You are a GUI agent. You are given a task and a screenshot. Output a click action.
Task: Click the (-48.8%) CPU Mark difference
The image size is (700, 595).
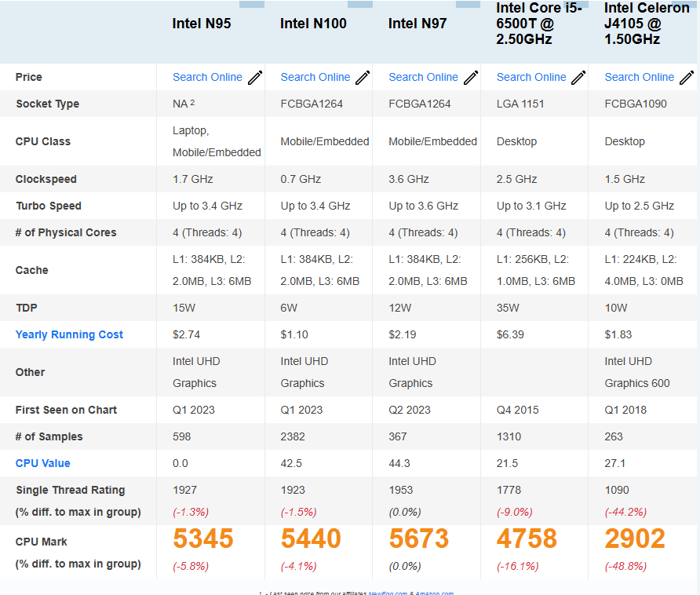pyautogui.click(x=625, y=567)
